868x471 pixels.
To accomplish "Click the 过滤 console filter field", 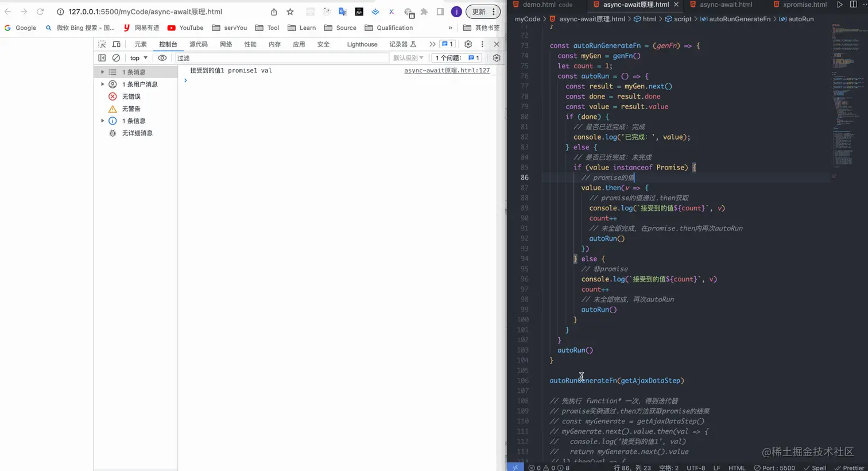I will coord(281,58).
